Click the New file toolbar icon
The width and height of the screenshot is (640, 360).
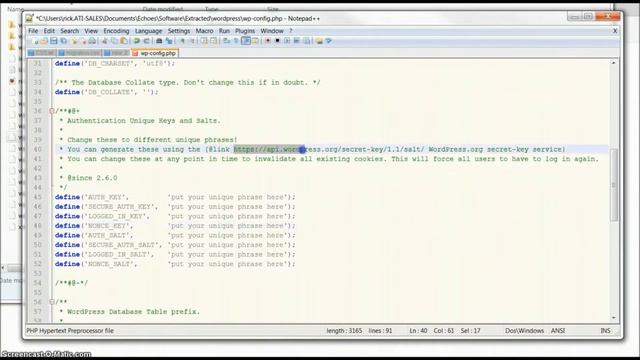coord(36,41)
